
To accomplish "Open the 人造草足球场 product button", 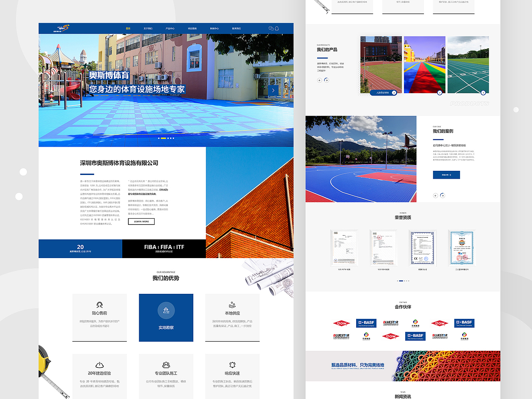I will click(383, 93).
